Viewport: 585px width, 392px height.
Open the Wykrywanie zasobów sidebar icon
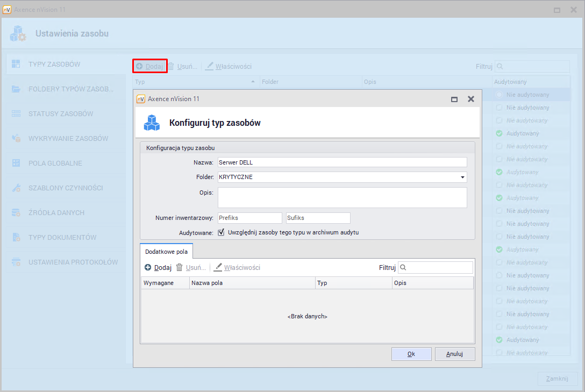[16, 138]
